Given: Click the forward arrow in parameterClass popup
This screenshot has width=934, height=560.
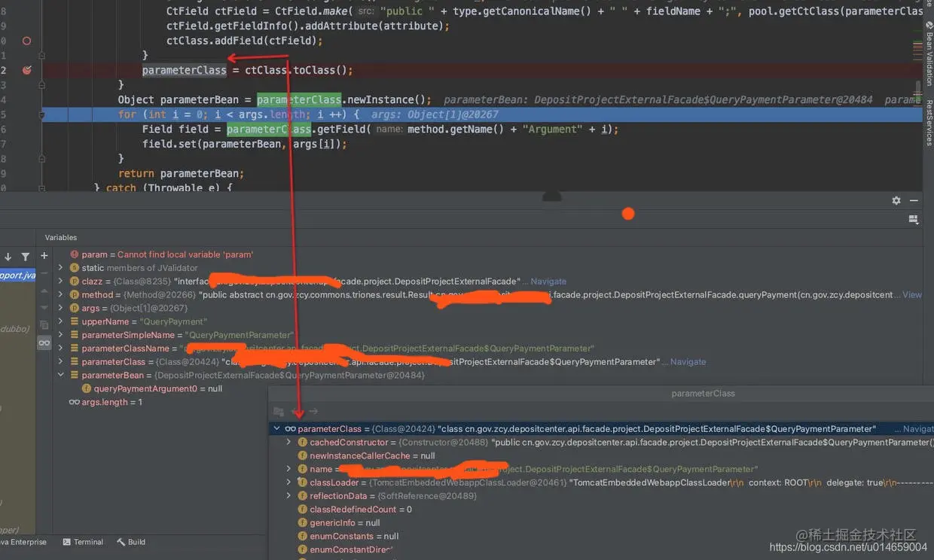Looking at the screenshot, I should coord(313,411).
